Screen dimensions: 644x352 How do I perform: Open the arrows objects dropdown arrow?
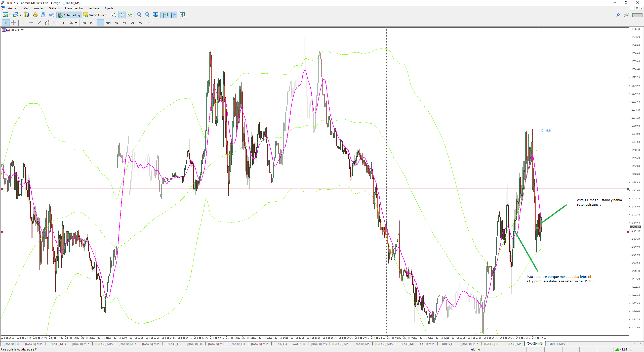[x=76, y=23]
